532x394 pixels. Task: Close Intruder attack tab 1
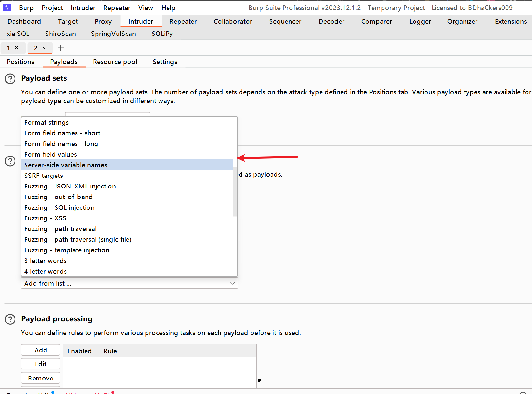tap(17, 48)
